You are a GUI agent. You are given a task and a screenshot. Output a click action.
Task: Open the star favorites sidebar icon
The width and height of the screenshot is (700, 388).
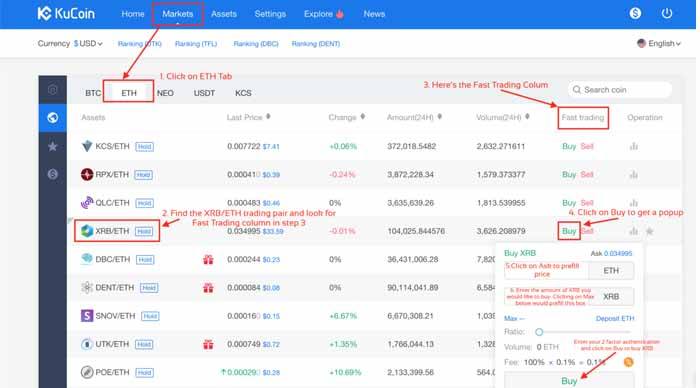click(x=53, y=146)
